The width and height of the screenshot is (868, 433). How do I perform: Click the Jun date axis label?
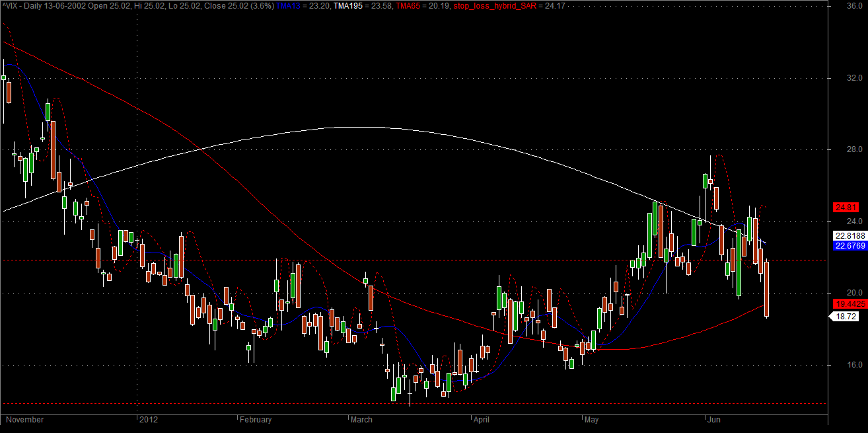[714, 420]
